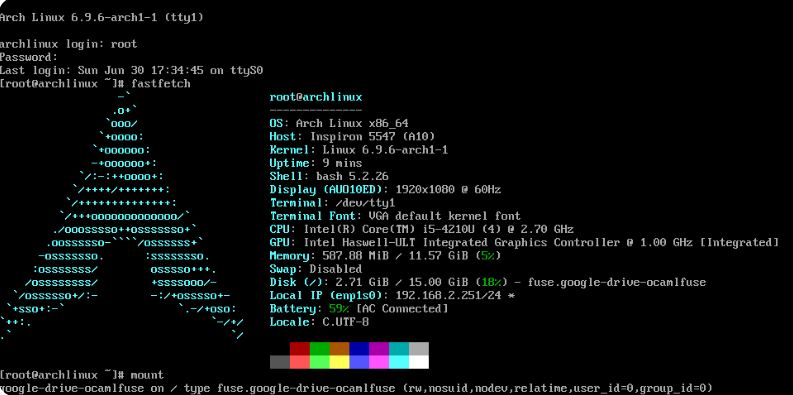Click the dark red color block
Screen dimensions: 793x395
pyautogui.click(x=299, y=348)
